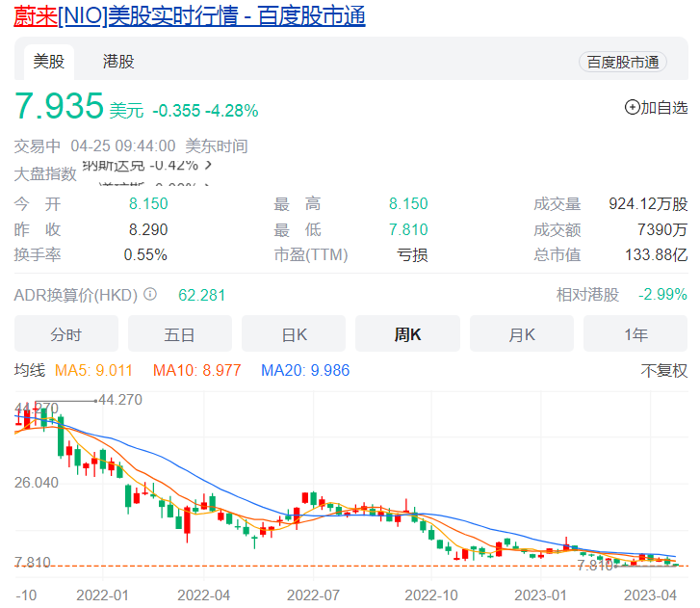This screenshot has height=608, width=700.
Task: Select the 五日 chart tab
Action: pyautogui.click(x=179, y=333)
